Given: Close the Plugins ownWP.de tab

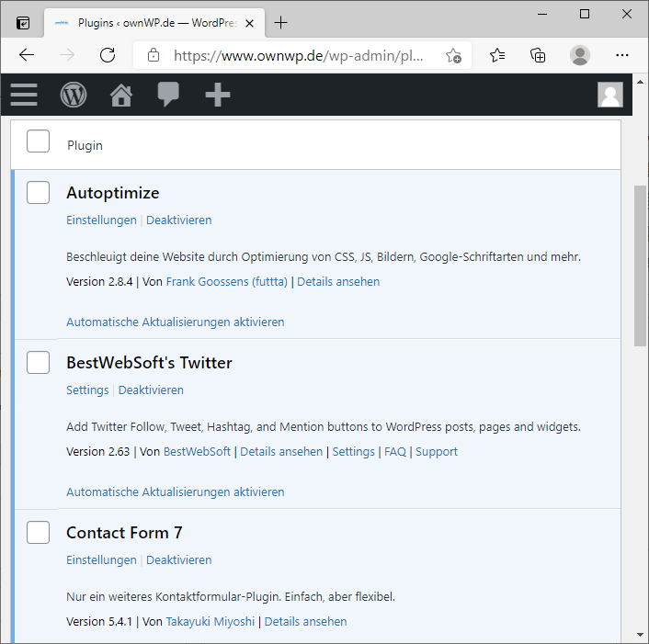Looking at the screenshot, I should click(249, 23).
